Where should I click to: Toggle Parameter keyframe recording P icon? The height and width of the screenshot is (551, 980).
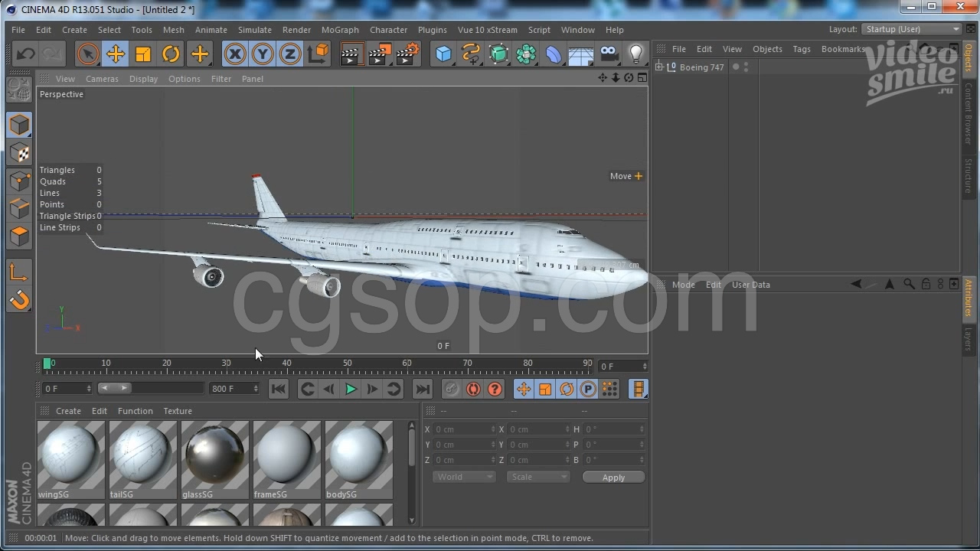[588, 389]
